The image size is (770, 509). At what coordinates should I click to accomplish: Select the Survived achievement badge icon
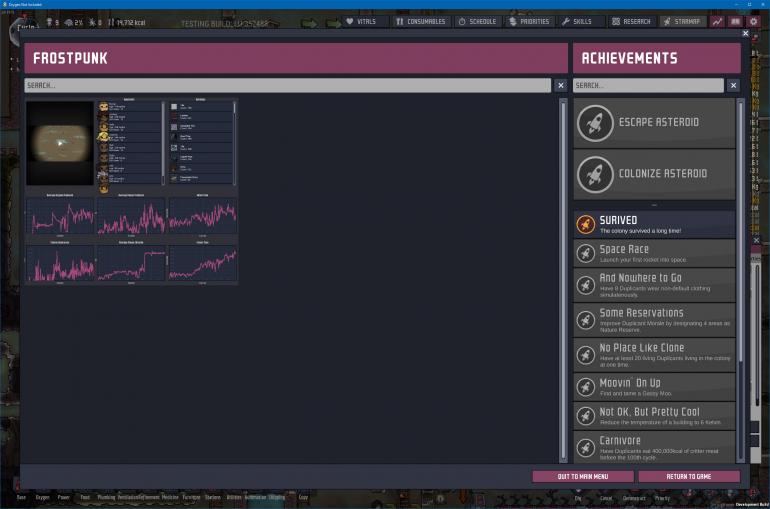(586, 224)
